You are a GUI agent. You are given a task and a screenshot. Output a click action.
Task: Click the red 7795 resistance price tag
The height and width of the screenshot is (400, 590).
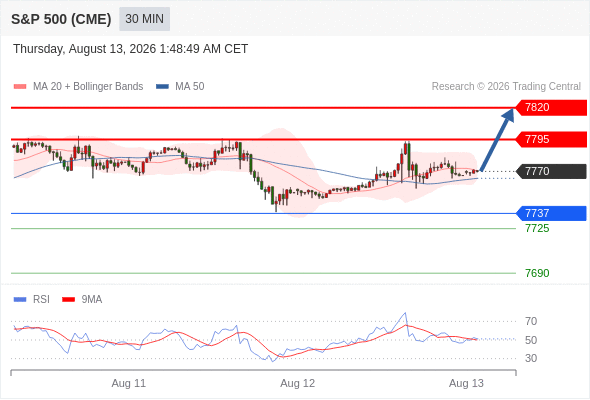[x=551, y=140]
